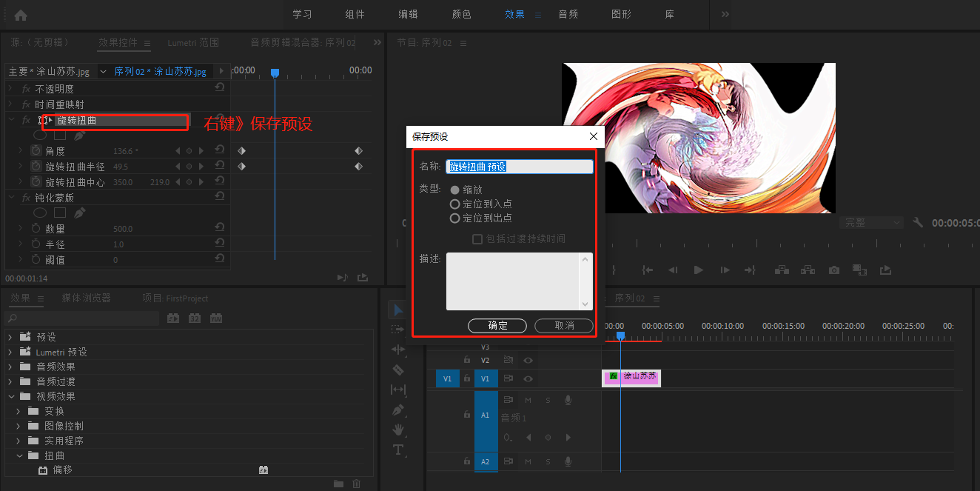Solo the A1 audio track

[548, 400]
